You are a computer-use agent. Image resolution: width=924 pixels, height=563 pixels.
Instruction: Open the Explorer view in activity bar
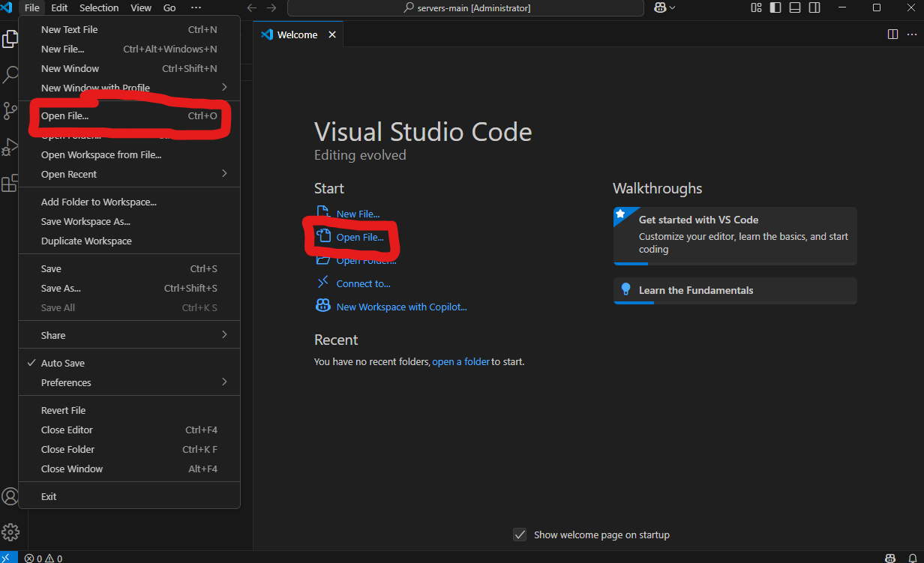tap(10, 39)
